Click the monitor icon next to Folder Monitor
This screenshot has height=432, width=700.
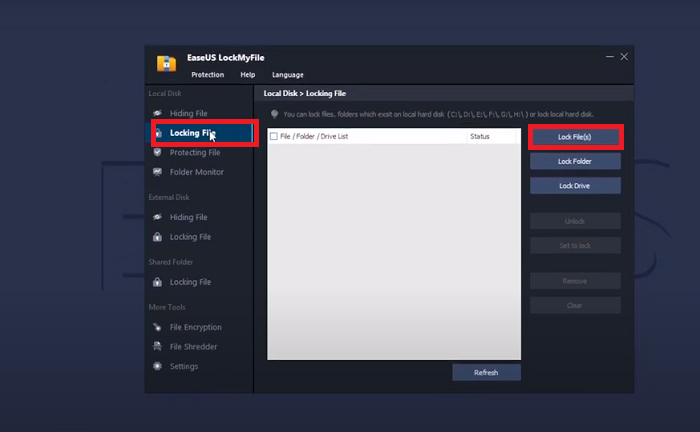click(x=157, y=172)
